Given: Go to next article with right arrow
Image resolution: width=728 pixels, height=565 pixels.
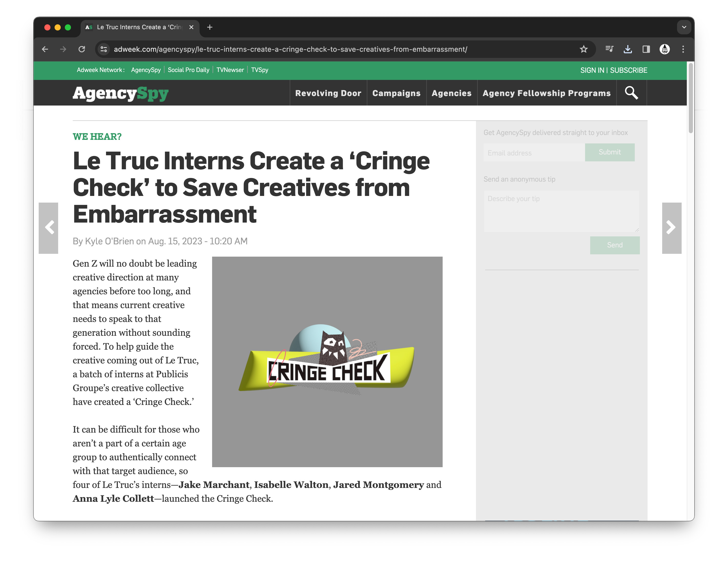Looking at the screenshot, I should (x=671, y=228).
